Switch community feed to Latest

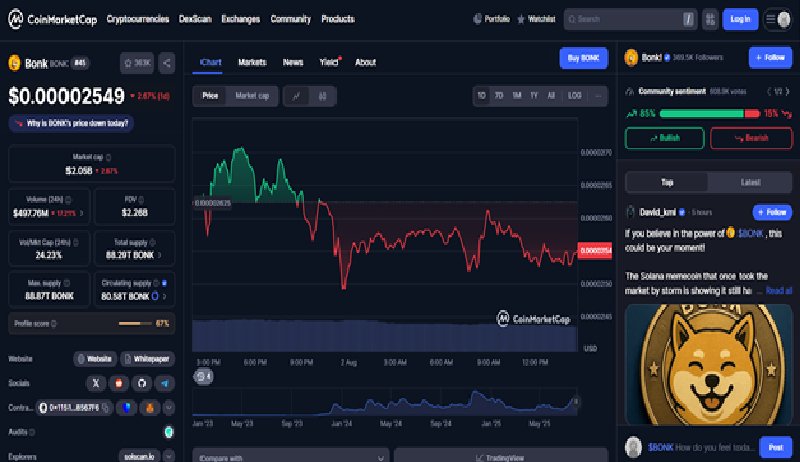tap(750, 182)
